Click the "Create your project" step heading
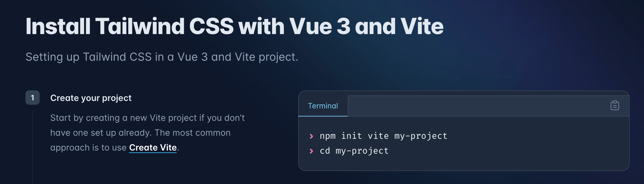This screenshot has width=644, height=184. coord(91,98)
